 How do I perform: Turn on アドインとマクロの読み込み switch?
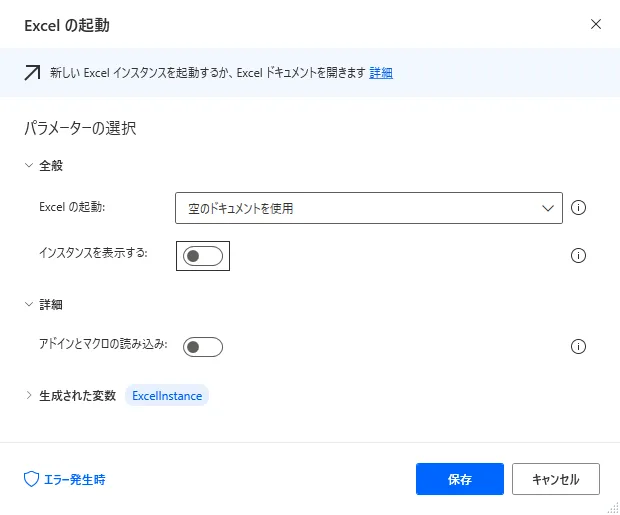(x=204, y=347)
